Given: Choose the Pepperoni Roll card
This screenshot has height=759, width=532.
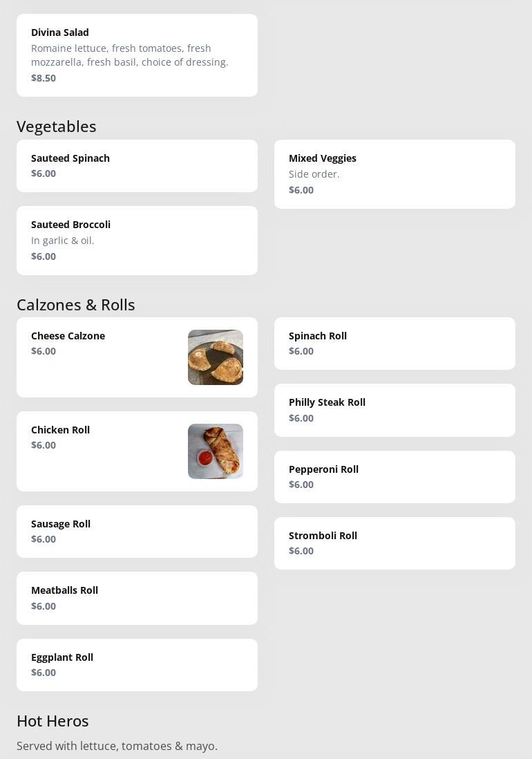Looking at the screenshot, I should coord(395,477).
